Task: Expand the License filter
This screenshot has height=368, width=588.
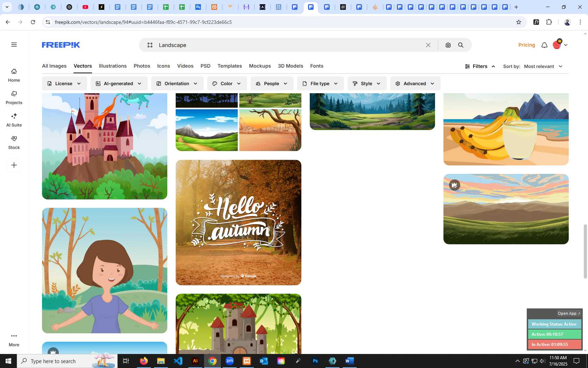Action: pos(64,83)
